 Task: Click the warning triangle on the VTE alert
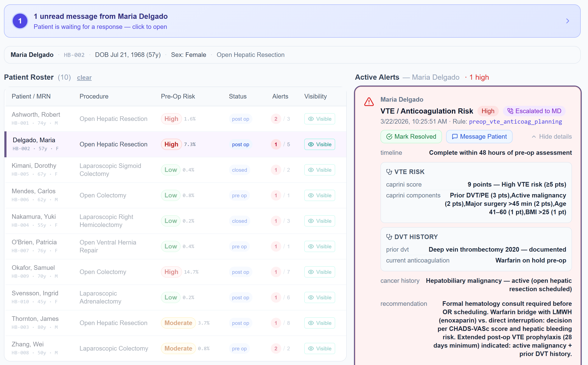(369, 102)
